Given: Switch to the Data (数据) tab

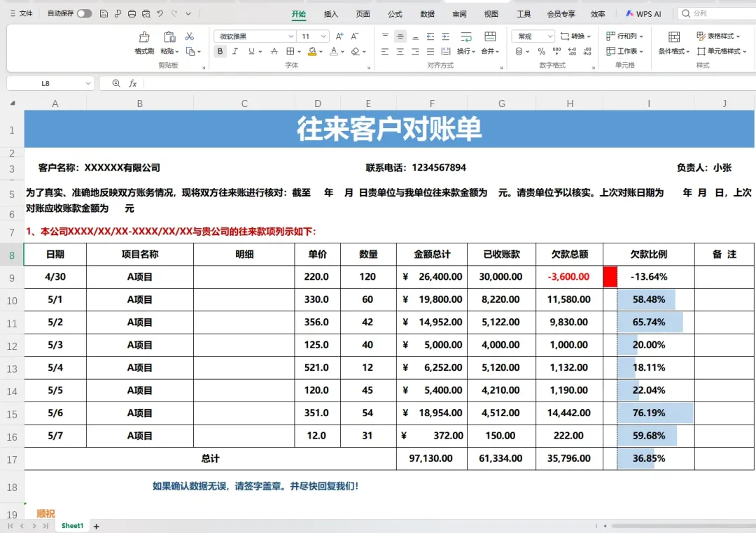Looking at the screenshot, I should (427, 14).
